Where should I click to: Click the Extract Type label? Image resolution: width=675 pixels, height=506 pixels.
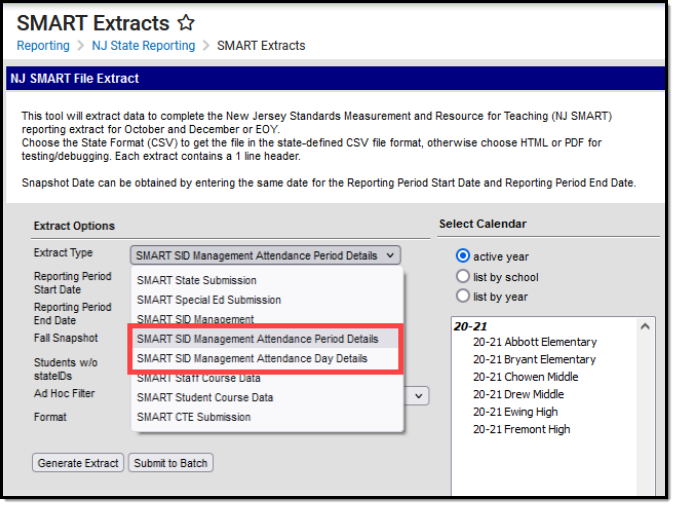63,253
